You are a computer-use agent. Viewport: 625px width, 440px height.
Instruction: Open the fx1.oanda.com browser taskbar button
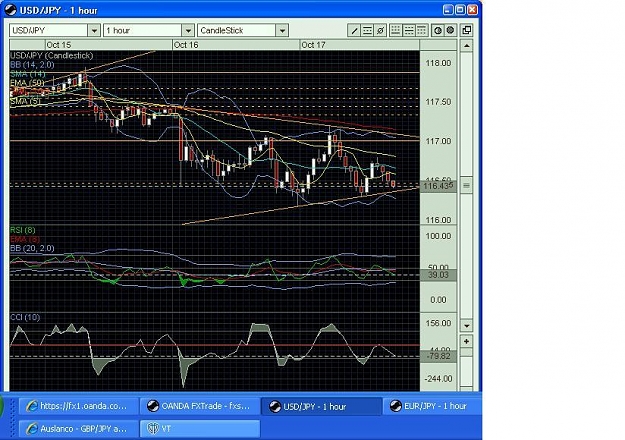(x=79, y=406)
